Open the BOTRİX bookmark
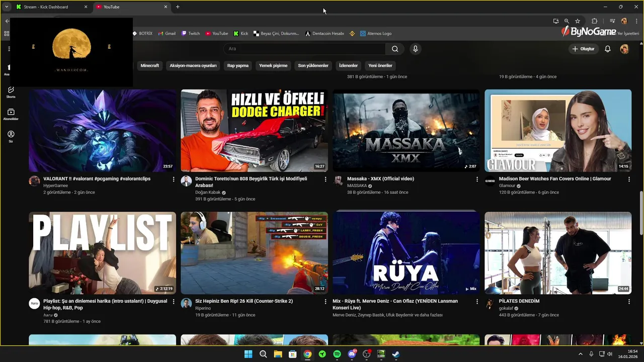This screenshot has height=362, width=644. (x=142, y=34)
